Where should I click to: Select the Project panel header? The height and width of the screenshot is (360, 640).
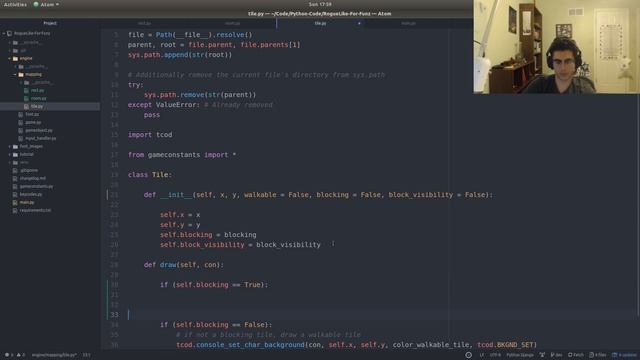tap(50, 23)
